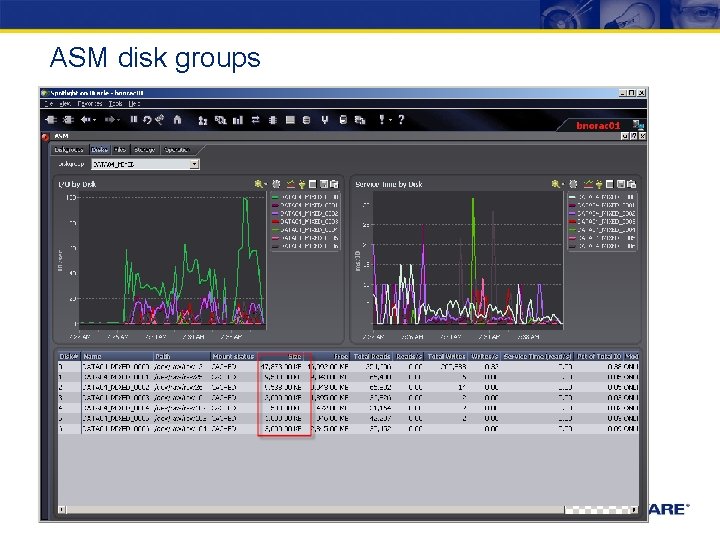Open dropdown arrow beside the forward button
720x540 pixels.
pos(118,120)
